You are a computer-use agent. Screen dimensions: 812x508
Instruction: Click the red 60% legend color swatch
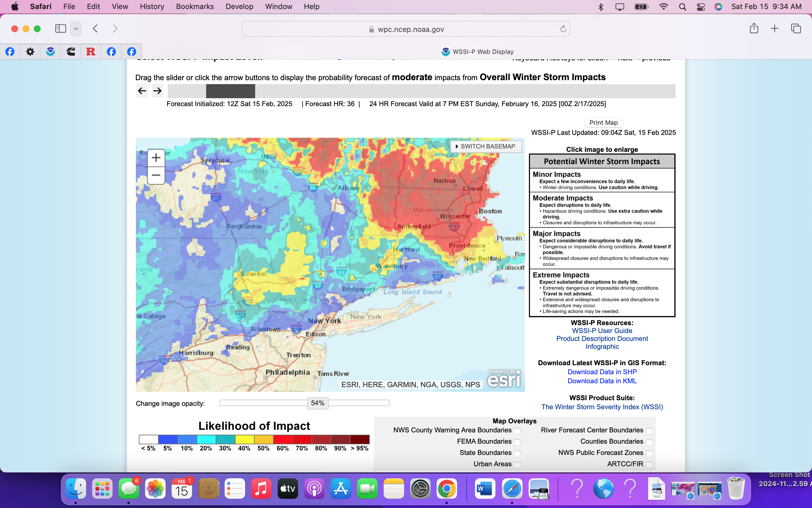coord(283,439)
